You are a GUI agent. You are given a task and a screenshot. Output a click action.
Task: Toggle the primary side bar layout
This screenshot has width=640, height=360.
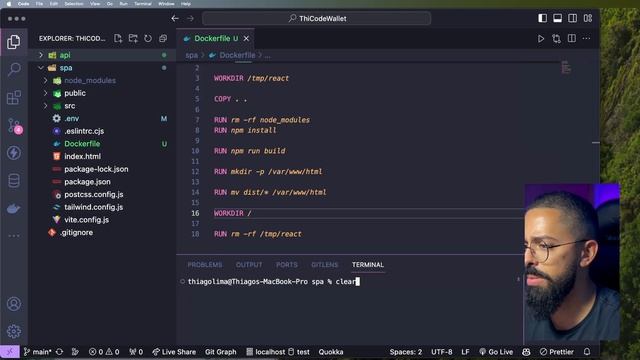542,18
